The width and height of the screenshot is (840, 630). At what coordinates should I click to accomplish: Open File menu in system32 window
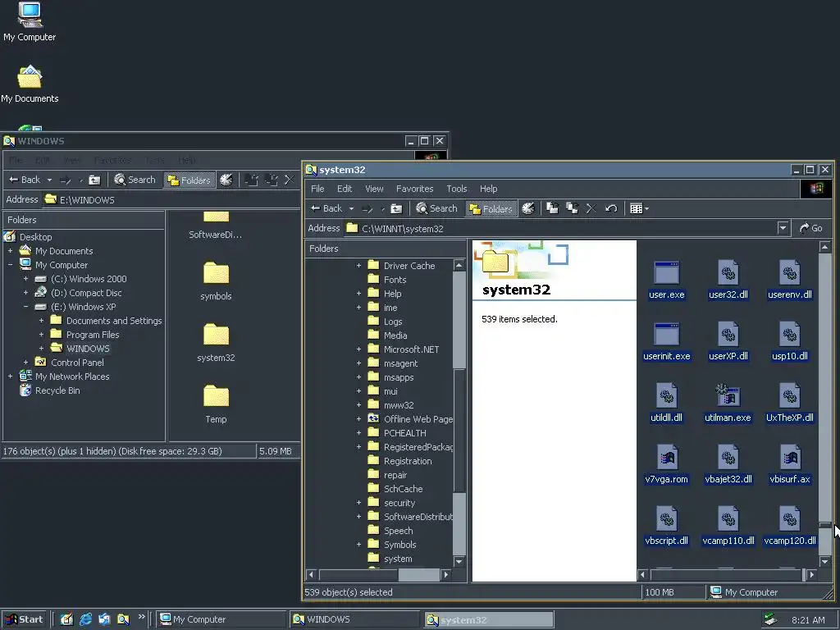(x=317, y=189)
